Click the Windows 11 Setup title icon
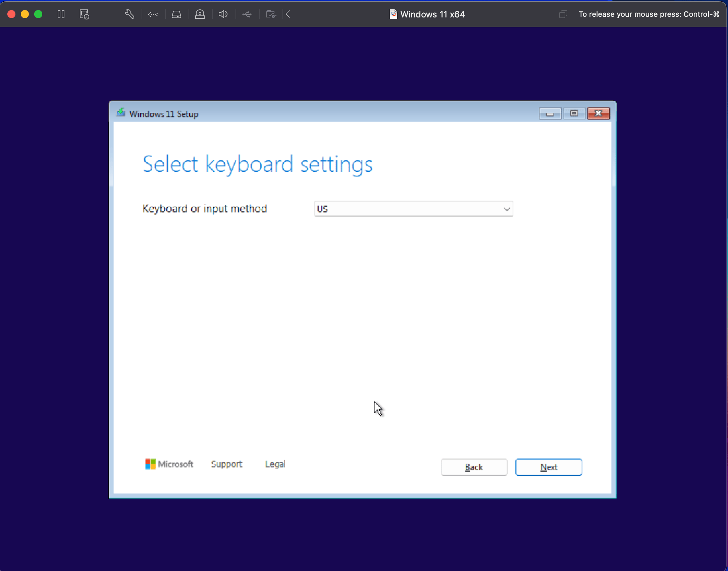This screenshot has width=728, height=571. (121, 113)
